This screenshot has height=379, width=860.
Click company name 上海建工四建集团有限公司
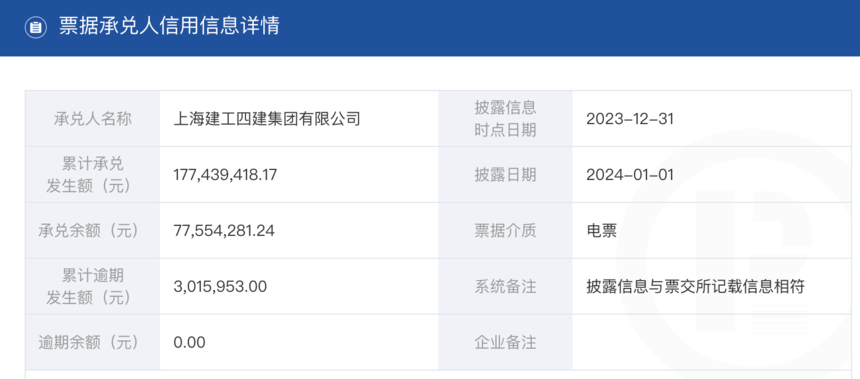[267, 119]
